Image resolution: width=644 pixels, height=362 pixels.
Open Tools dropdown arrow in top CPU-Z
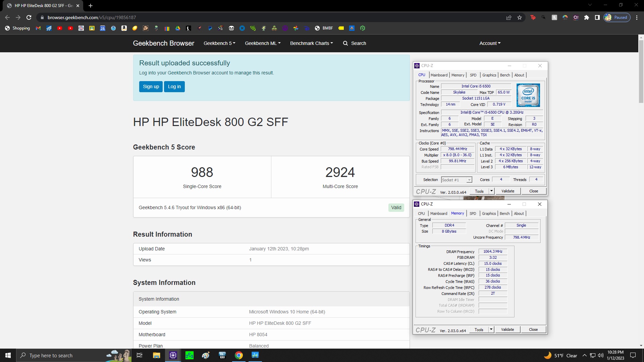[x=491, y=191]
